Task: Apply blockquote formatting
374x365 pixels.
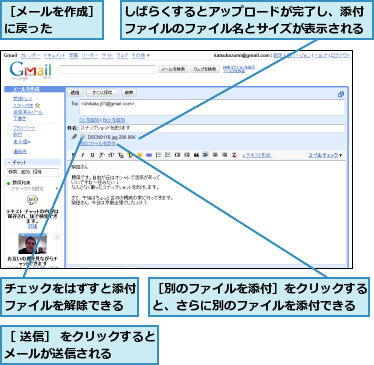Action: click(196, 155)
